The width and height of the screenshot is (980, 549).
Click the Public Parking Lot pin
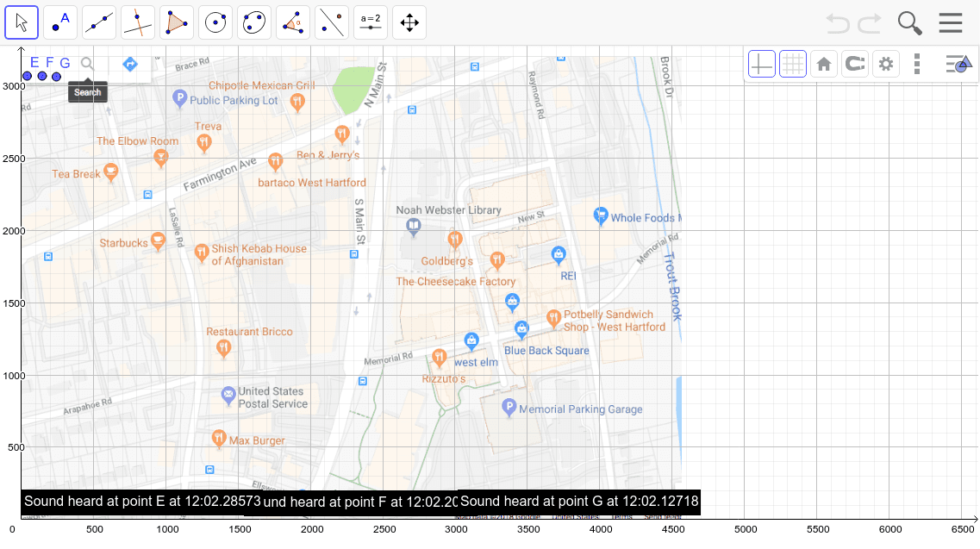[179, 98]
